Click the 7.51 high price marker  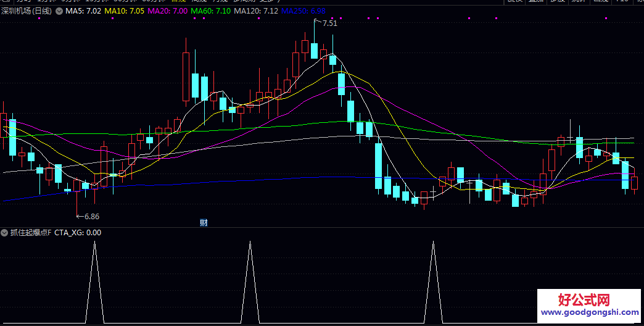[x=329, y=23]
